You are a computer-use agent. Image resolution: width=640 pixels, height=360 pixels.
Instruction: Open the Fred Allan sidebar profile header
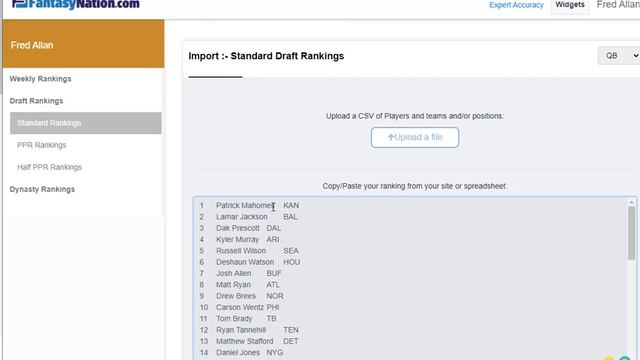(83, 44)
